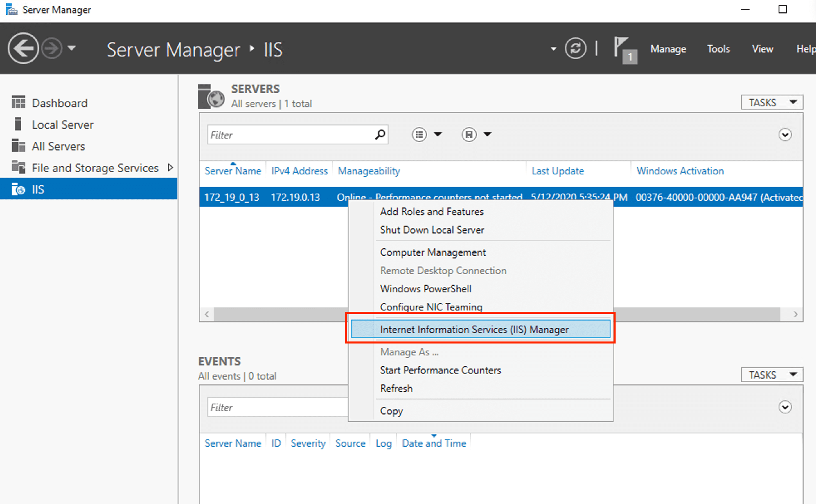Click the File and Storage Services icon
Image resolution: width=816 pixels, height=504 pixels.
(x=18, y=167)
